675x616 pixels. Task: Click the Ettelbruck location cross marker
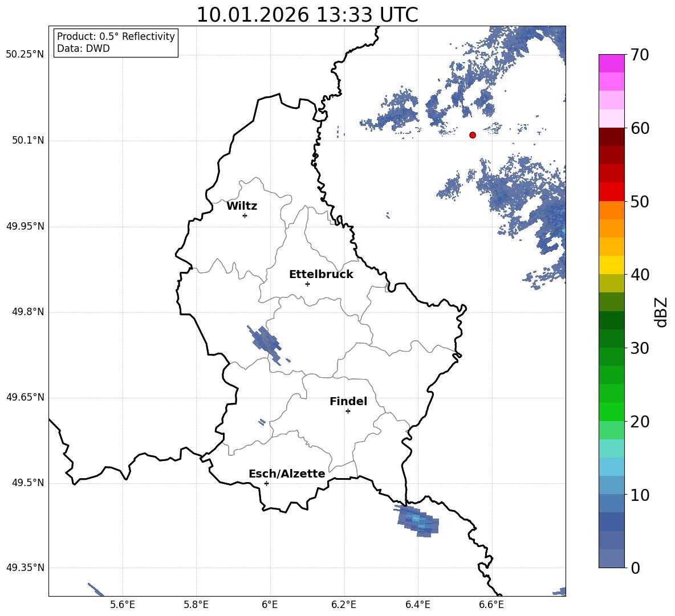pyautogui.click(x=307, y=284)
